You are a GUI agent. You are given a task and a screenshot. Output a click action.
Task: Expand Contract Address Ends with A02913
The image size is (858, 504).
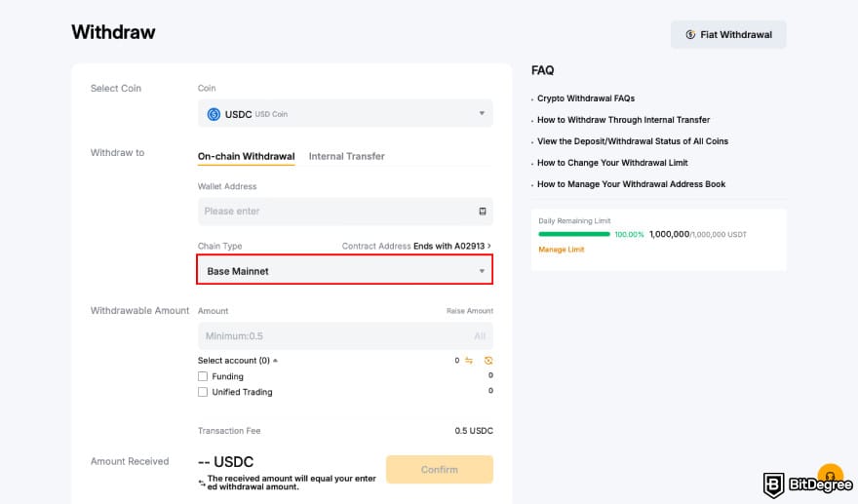[416, 246]
